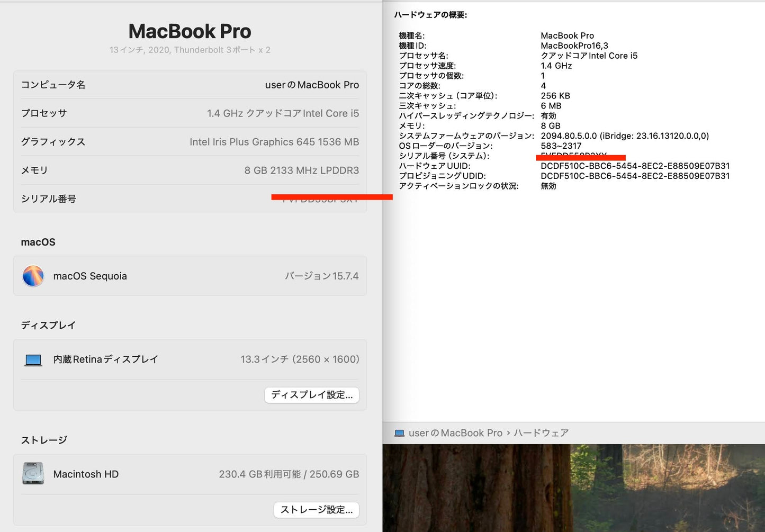
Task: Click the macOS Sequoia name label
Action: pos(90,276)
